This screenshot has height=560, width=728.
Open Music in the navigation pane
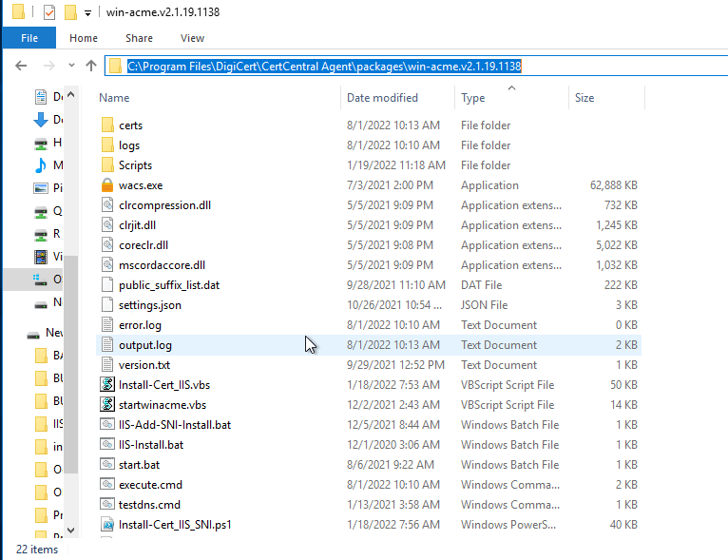point(48,164)
